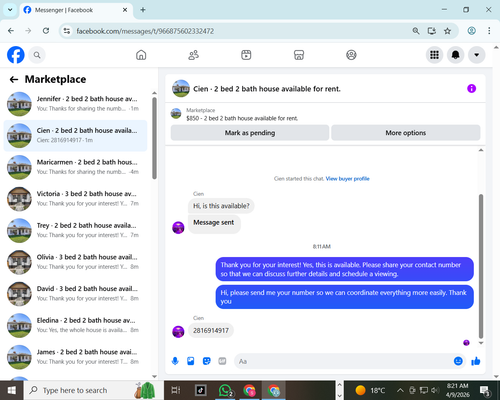
Task: Open Windows Start menu
Action: tap(11, 390)
